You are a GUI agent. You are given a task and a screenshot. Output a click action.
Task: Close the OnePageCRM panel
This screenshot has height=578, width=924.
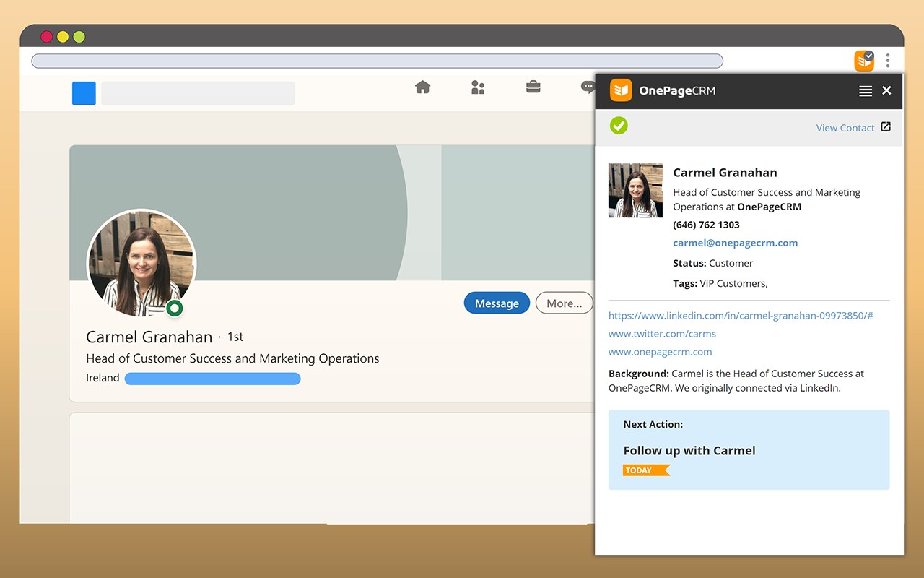886,90
